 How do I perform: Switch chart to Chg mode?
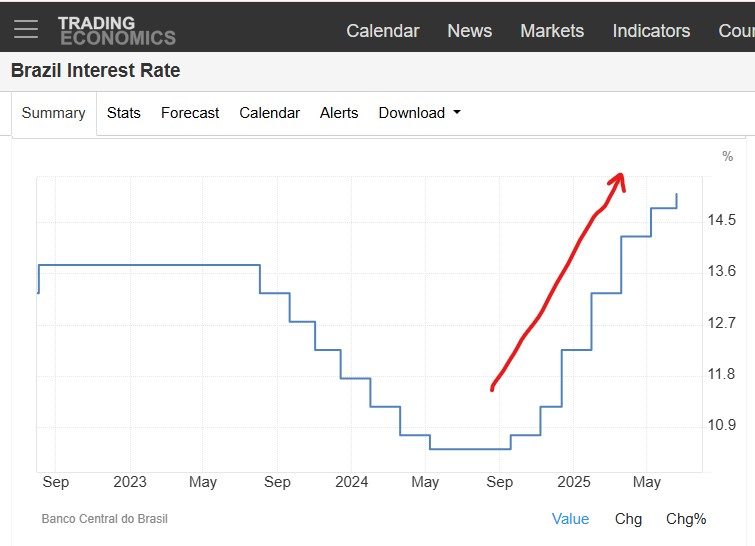point(628,519)
